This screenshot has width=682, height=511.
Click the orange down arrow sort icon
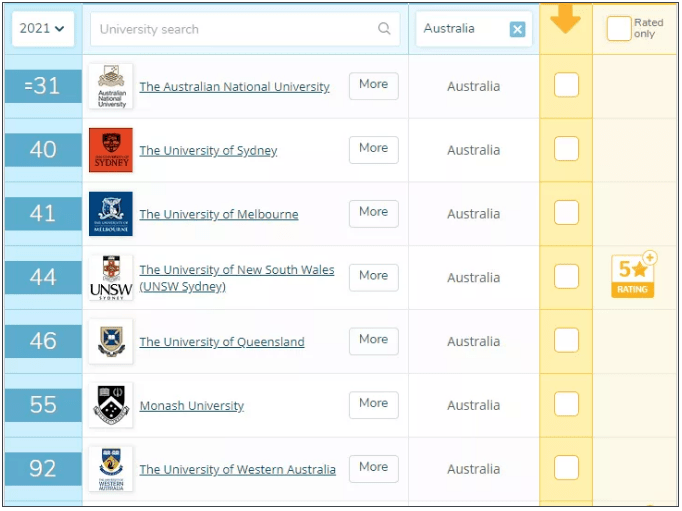point(565,18)
